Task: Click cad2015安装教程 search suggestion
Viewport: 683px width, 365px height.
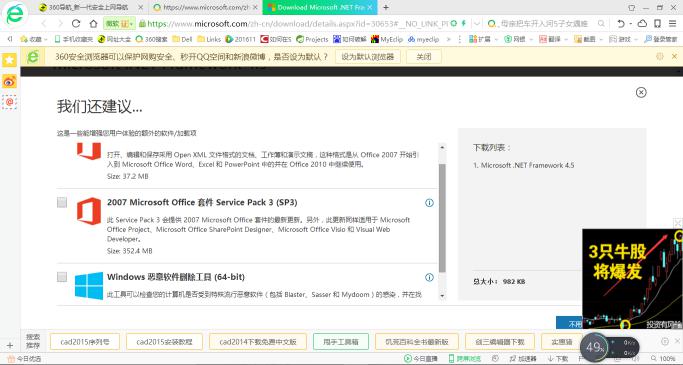Action: (164, 342)
